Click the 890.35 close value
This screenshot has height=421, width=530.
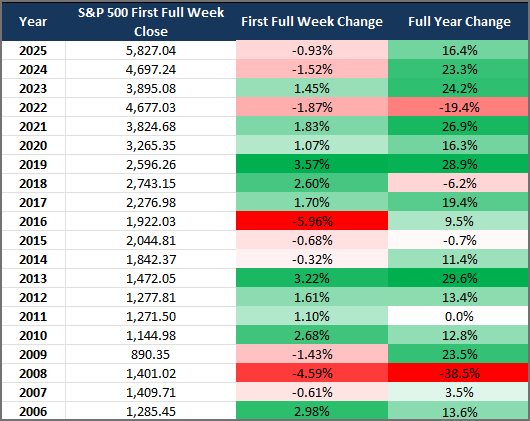(151, 354)
